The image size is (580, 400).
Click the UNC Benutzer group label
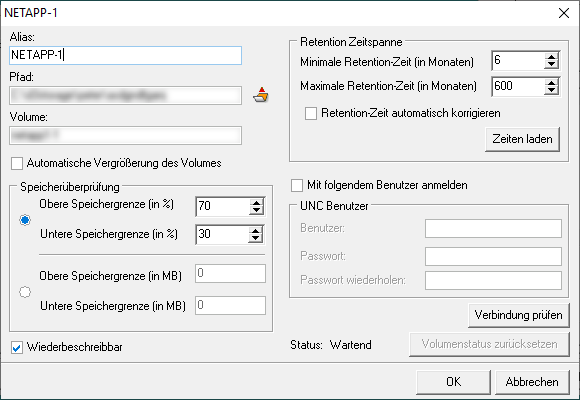coord(334,206)
